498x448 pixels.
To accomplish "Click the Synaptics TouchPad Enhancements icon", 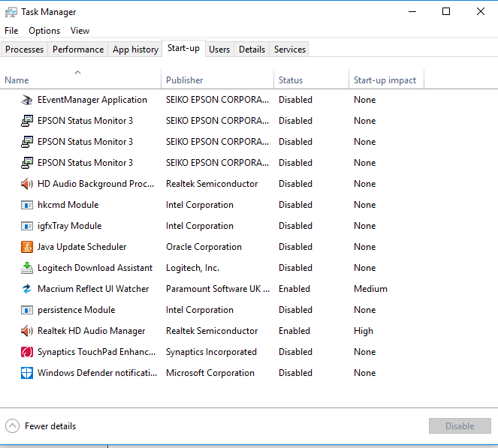I will click(x=26, y=352).
